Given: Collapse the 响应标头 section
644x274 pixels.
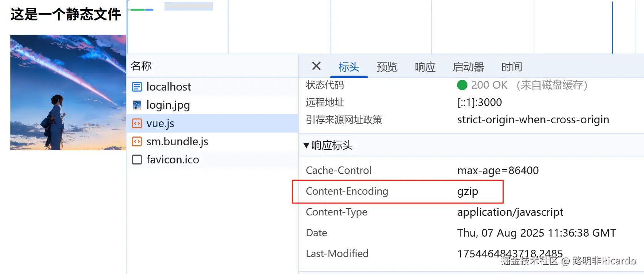Looking at the screenshot, I should [307, 145].
